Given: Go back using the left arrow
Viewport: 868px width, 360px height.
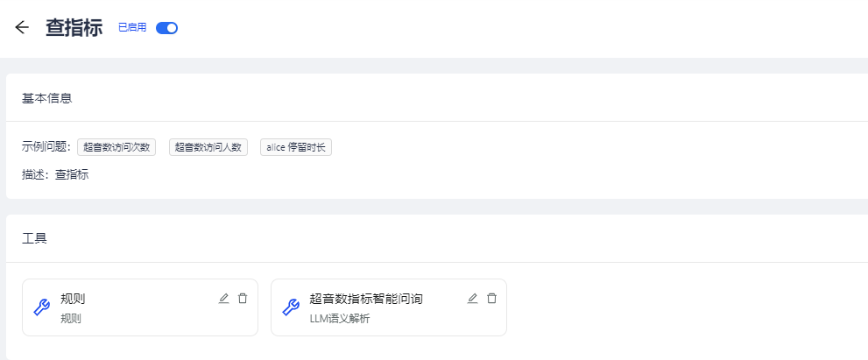Looking at the screenshot, I should point(22,27).
